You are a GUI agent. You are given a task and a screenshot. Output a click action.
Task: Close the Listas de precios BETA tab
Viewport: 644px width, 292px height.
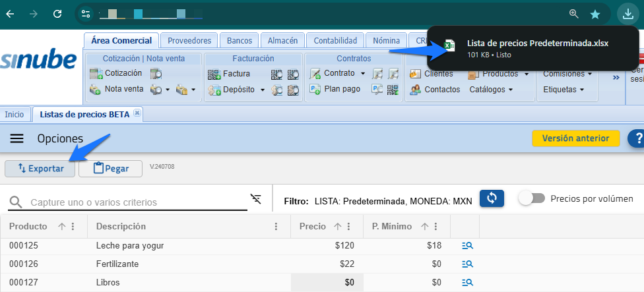click(137, 113)
